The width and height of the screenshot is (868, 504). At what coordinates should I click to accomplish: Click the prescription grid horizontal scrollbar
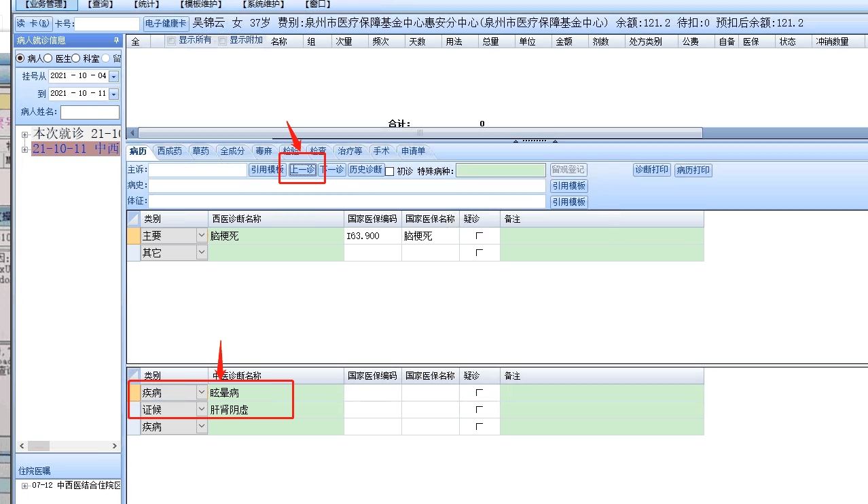coord(420,133)
